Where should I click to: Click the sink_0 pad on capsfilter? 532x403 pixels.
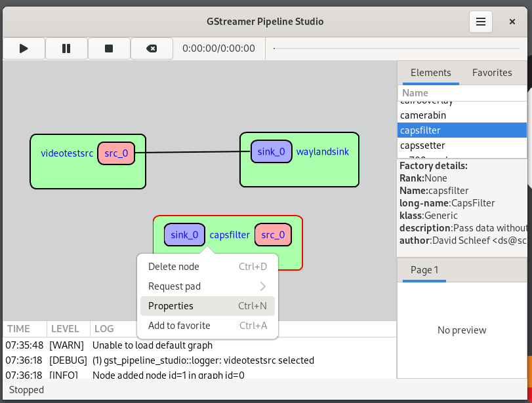[184, 235]
